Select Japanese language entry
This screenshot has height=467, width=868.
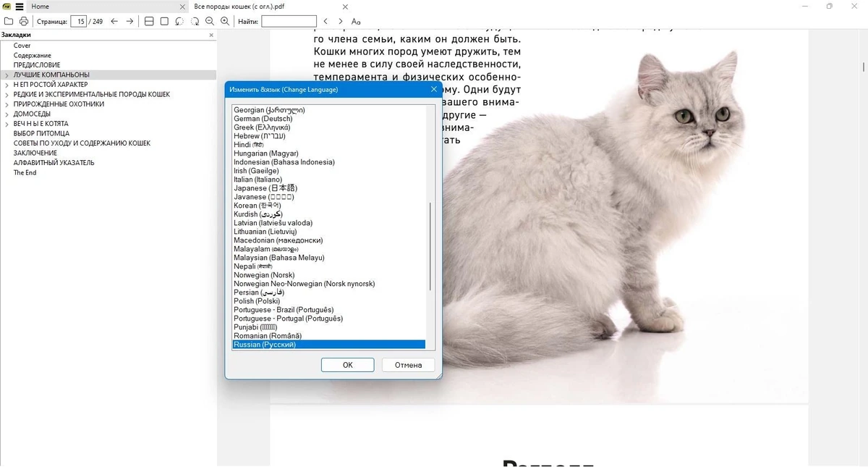click(x=329, y=188)
